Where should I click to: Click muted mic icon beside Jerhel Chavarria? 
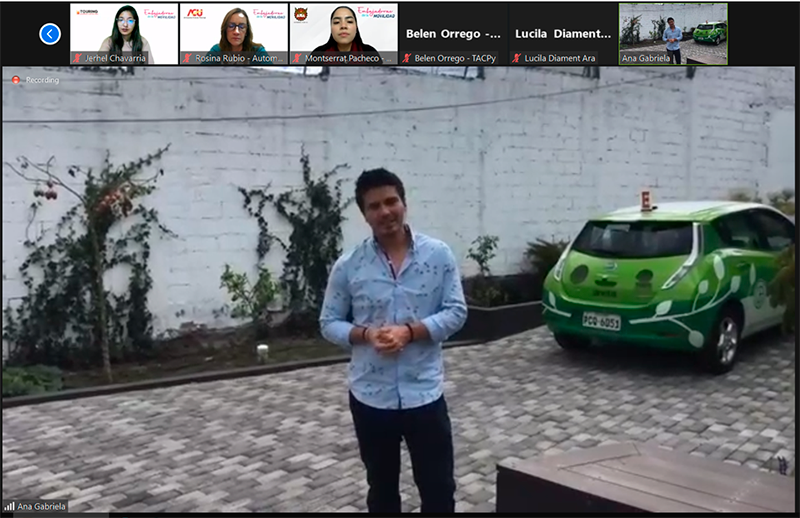pyautogui.click(x=77, y=58)
